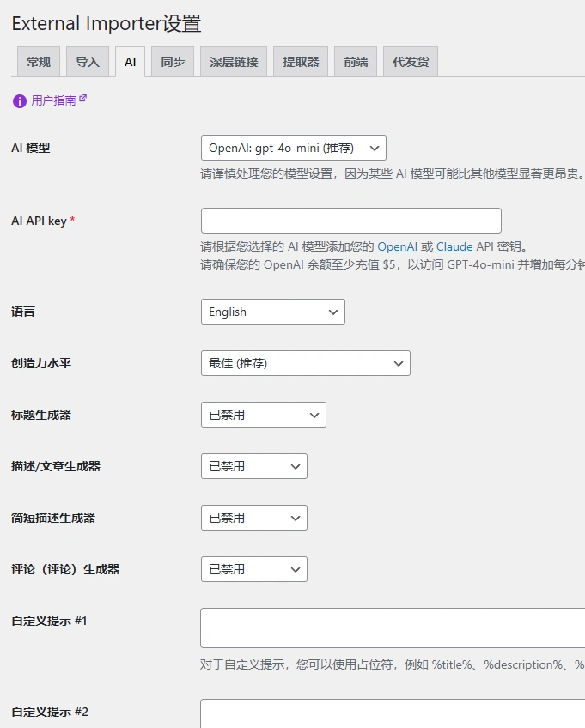This screenshot has height=728, width=585.
Task: Open the Claude API link
Action: click(454, 246)
